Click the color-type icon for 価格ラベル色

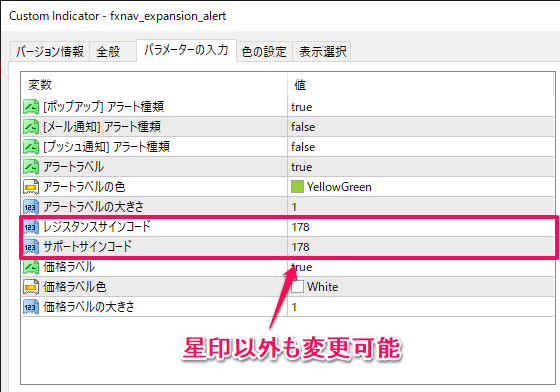31,287
